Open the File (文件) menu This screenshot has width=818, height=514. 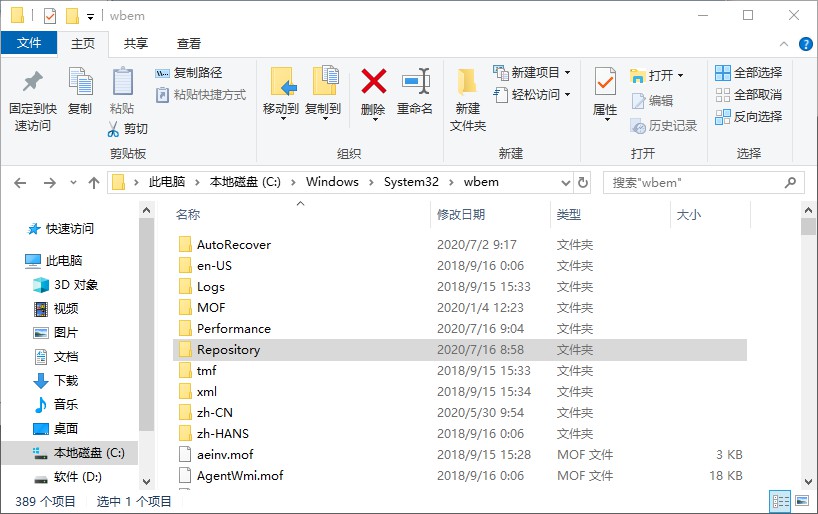coord(29,44)
